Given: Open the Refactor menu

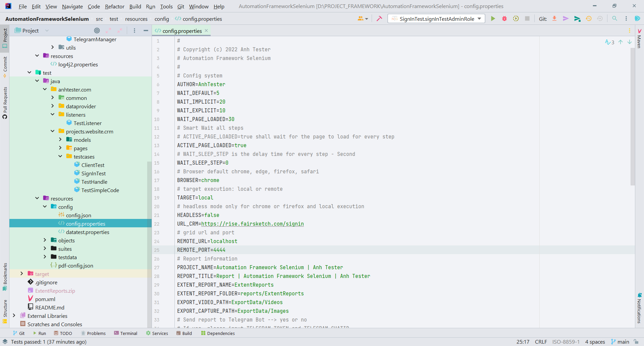Looking at the screenshot, I should pyautogui.click(x=114, y=6).
